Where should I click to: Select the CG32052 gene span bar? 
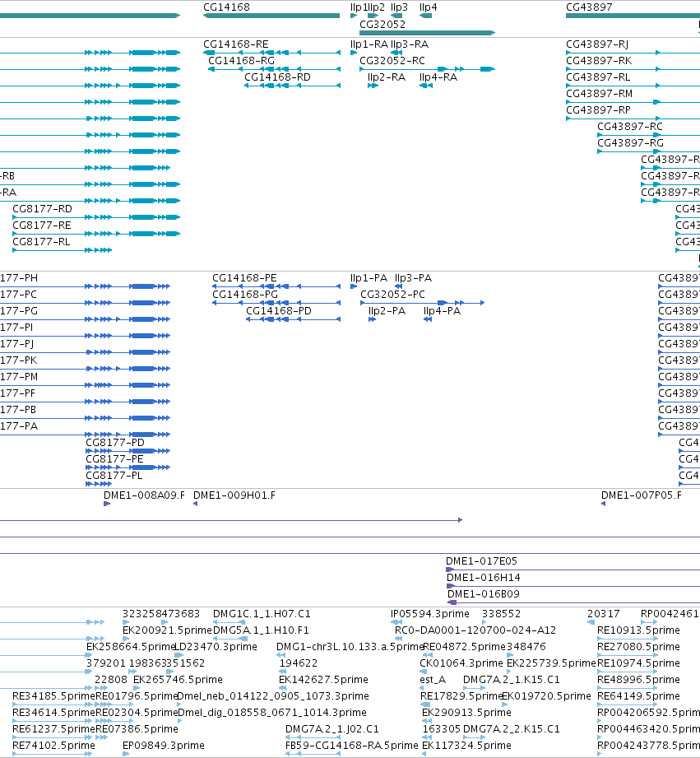click(427, 33)
